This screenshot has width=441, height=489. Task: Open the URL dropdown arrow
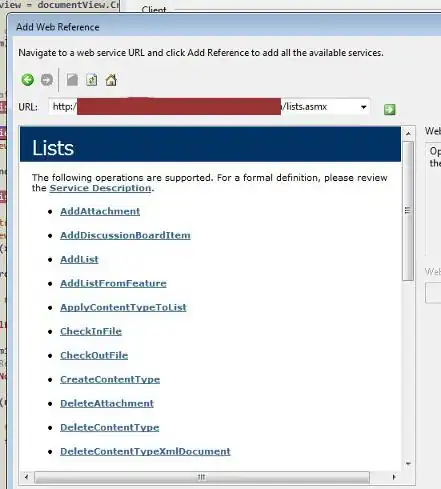point(364,107)
